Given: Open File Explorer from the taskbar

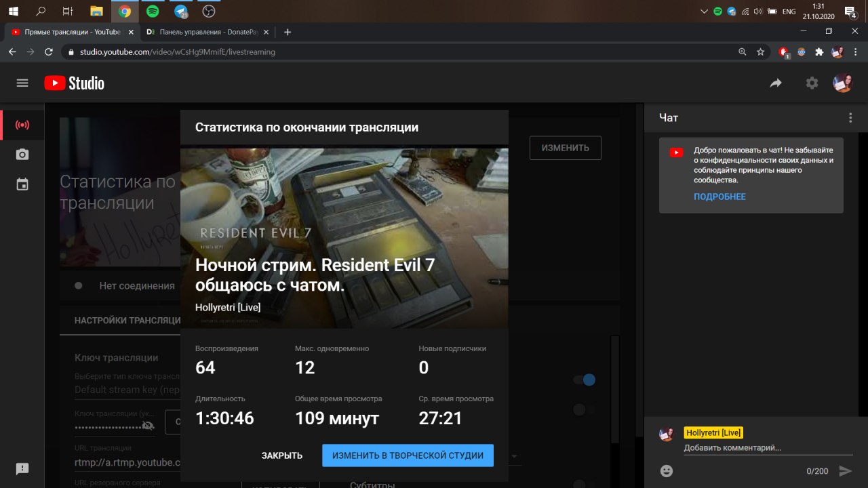Looking at the screenshot, I should coord(96,11).
